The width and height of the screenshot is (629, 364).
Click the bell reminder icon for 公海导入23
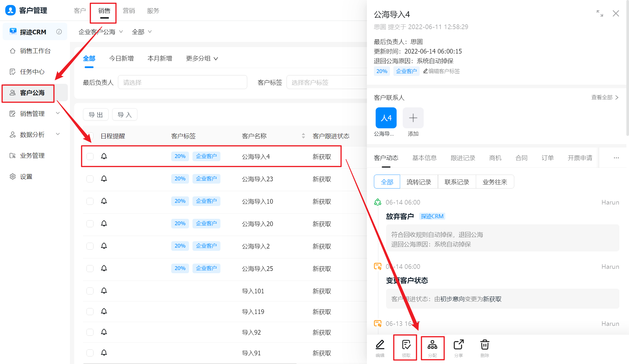click(x=104, y=179)
